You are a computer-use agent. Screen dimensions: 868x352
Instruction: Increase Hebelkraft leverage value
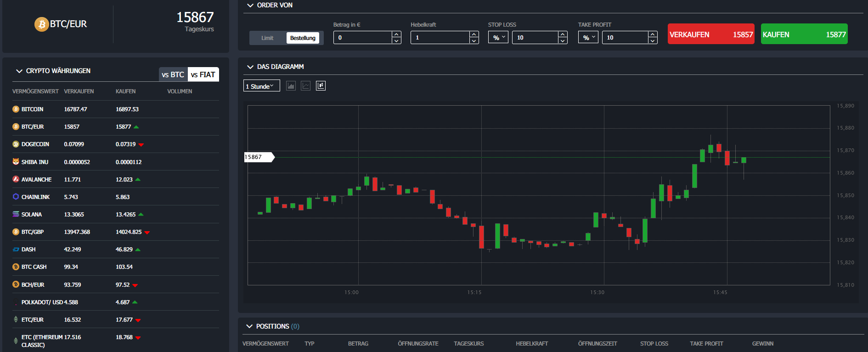474,34
